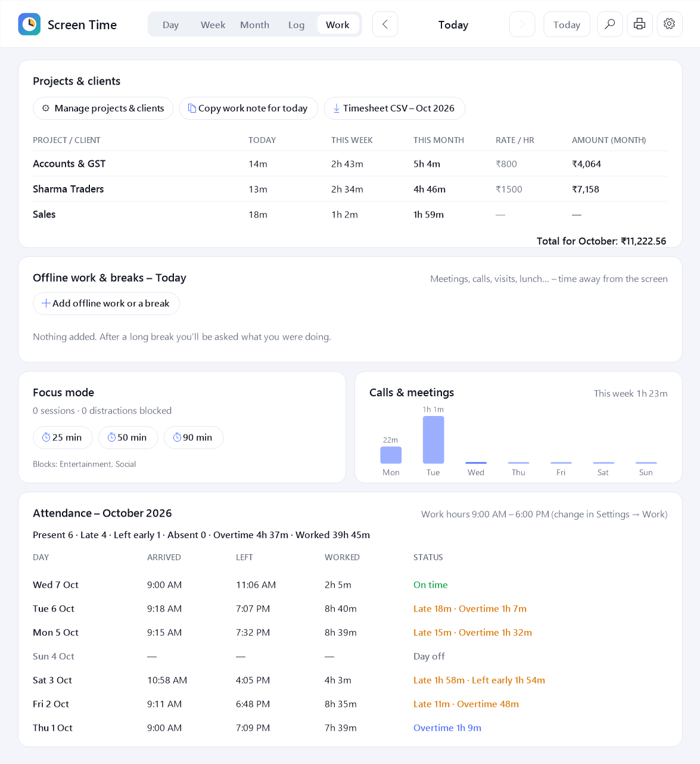Select the Log tab
Viewport: 700px width, 764px height.
[296, 25]
